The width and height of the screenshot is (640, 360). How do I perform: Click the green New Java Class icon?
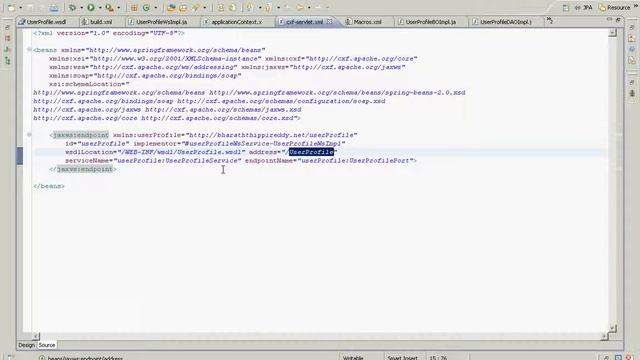point(146,7)
